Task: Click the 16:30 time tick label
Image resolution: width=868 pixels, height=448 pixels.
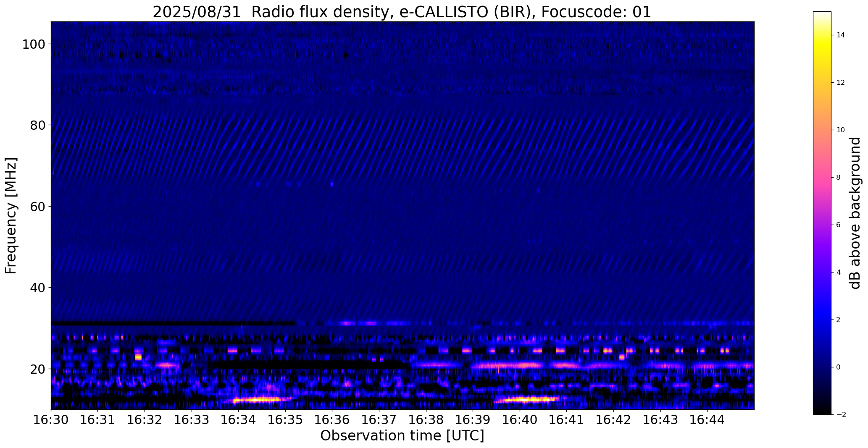Action: [x=51, y=419]
